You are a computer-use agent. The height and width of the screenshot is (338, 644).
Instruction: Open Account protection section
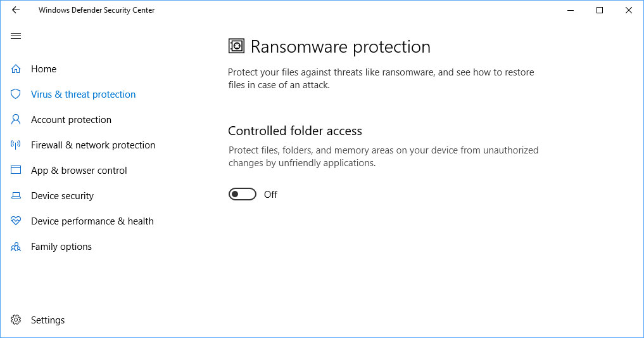coord(71,120)
